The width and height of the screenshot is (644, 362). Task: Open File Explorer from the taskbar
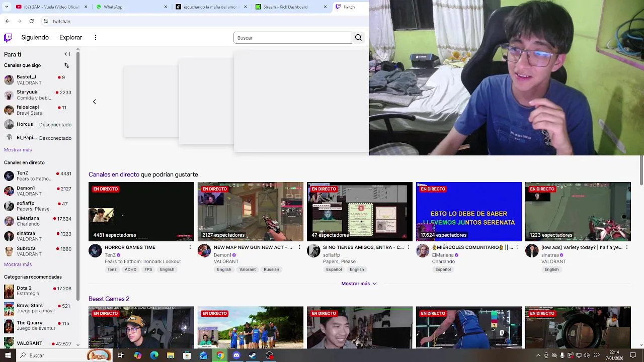[171, 355]
